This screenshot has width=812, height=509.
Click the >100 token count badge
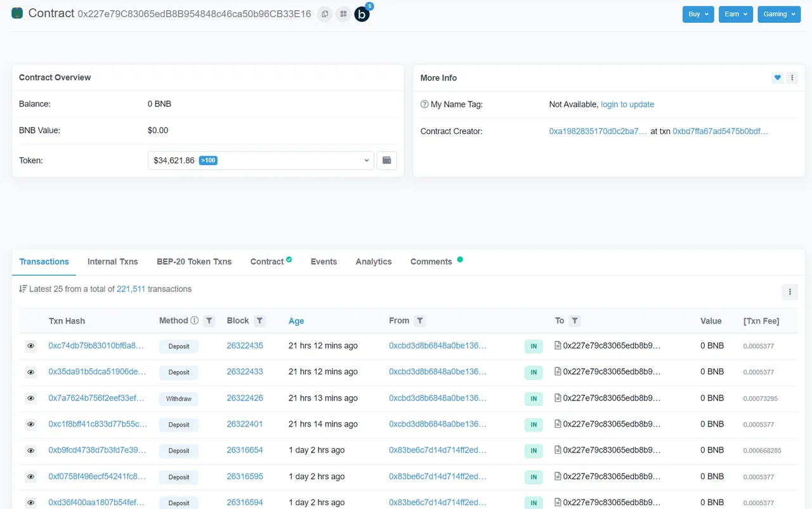(208, 161)
